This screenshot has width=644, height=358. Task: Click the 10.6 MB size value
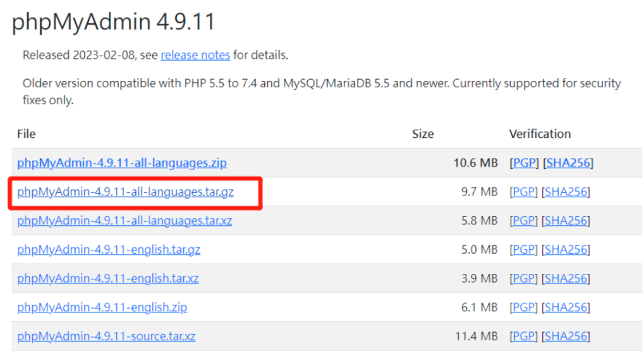coord(476,163)
